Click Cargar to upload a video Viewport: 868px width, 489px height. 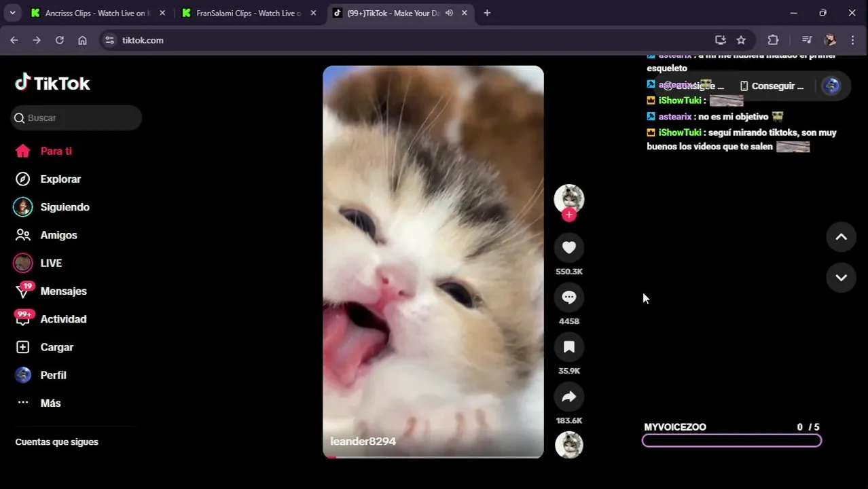56,346
